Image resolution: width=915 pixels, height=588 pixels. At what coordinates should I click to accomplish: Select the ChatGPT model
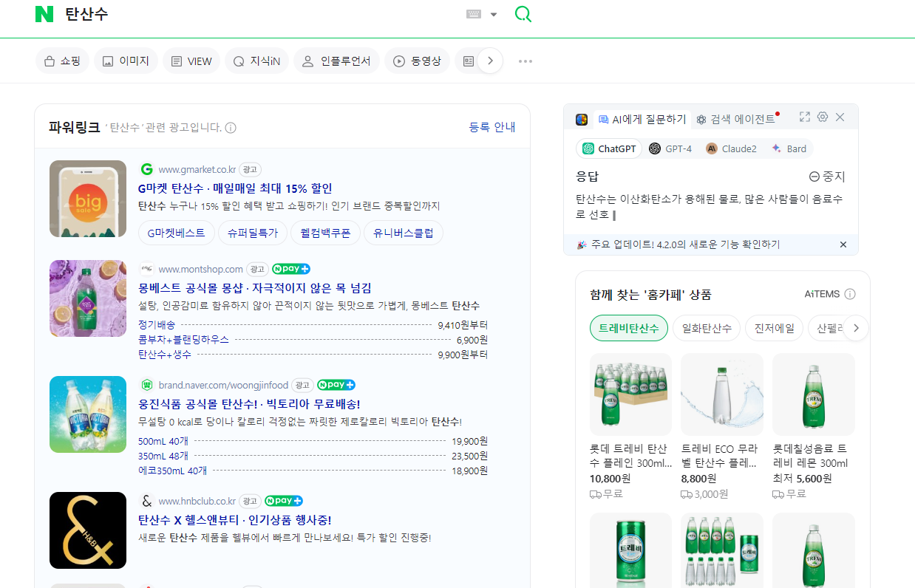click(x=609, y=148)
